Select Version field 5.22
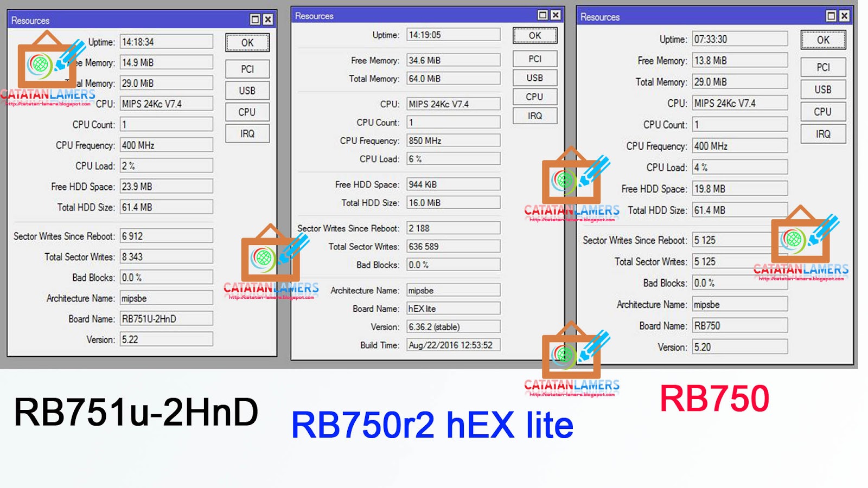Viewport: 868px width, 488px height. click(167, 339)
